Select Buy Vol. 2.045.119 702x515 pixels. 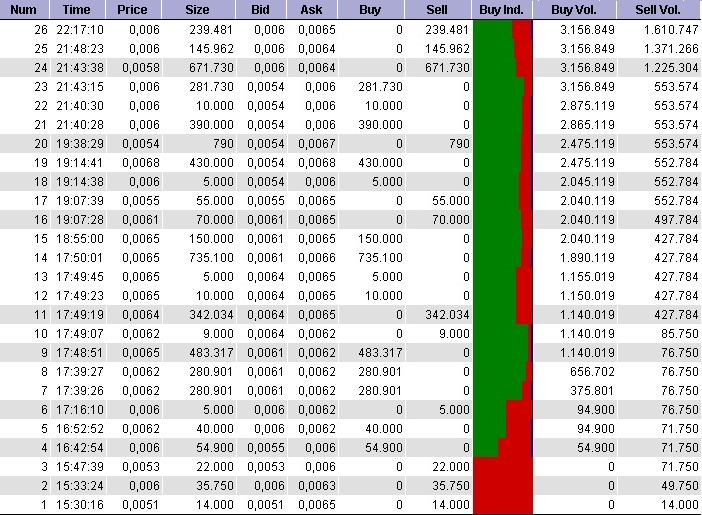point(587,182)
